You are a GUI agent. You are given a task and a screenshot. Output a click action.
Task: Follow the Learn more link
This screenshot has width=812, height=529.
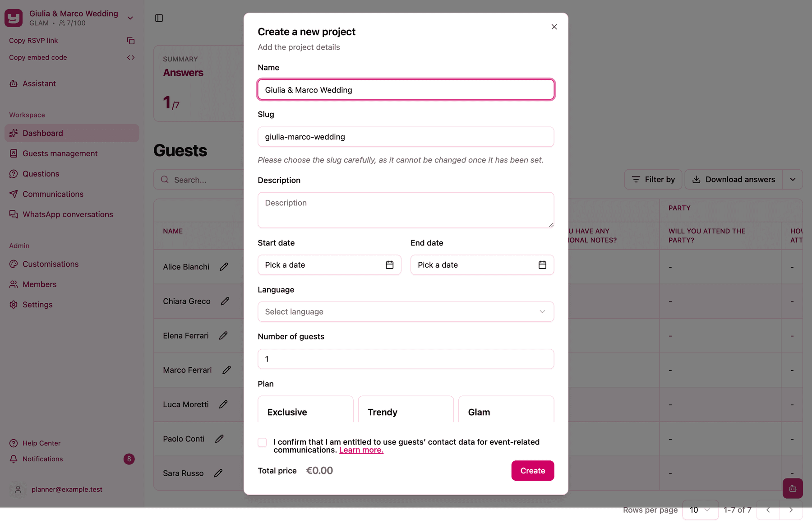(361, 450)
